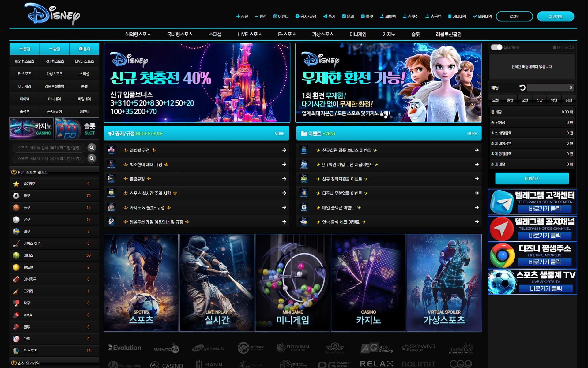Click the 카지노 CASINO sidebar banner

(x=32, y=128)
